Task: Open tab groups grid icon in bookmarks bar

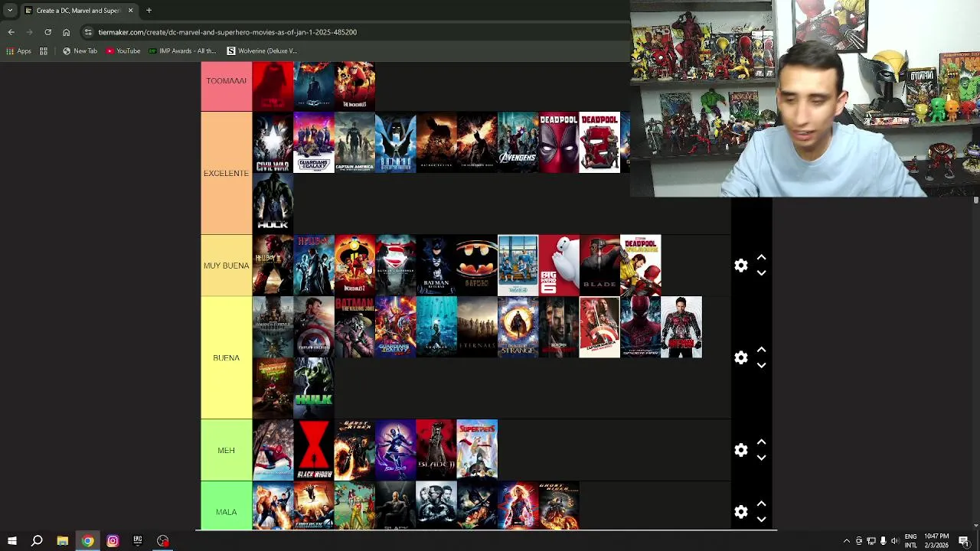Action: point(44,51)
